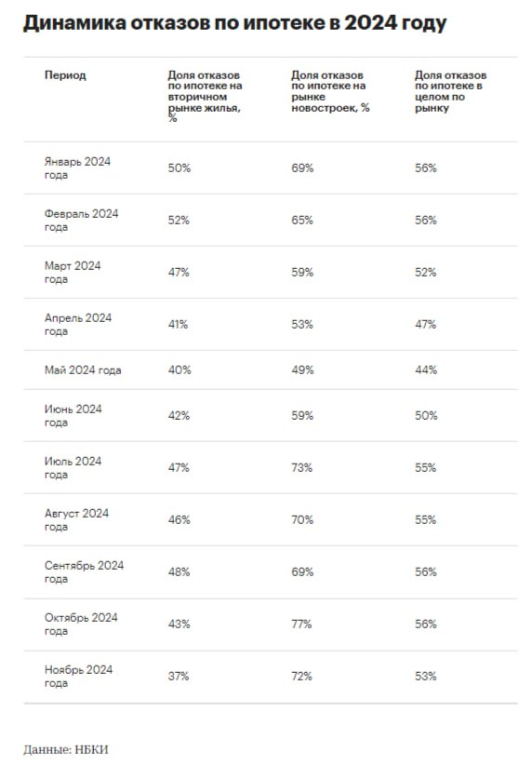Click the new-build market refusal share header
Viewport: 532px width, 766px height.
(x=330, y=91)
